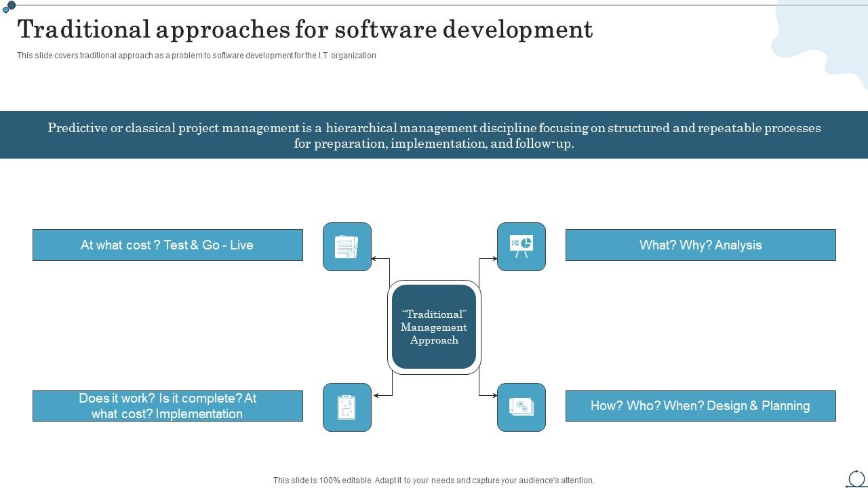Click the subtitle 'This slide covers traditional approach'

[197, 56]
